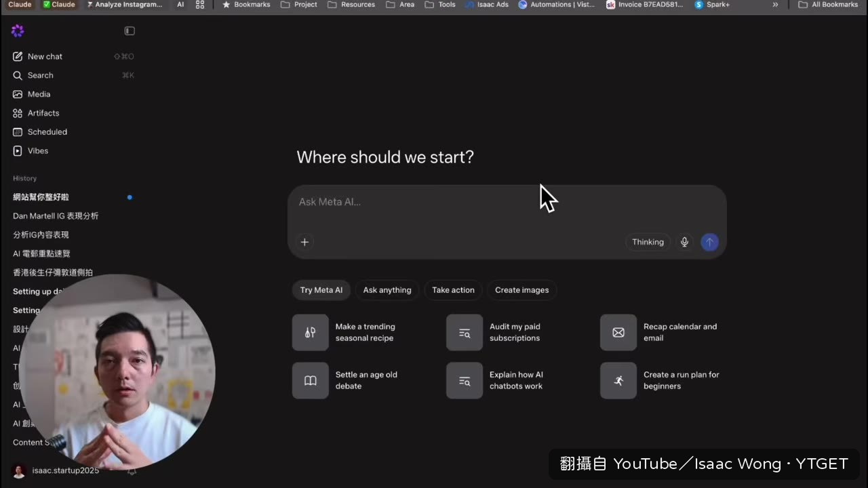Click the Vibes play icon
Image resolution: width=868 pixels, height=488 pixels.
click(x=18, y=150)
